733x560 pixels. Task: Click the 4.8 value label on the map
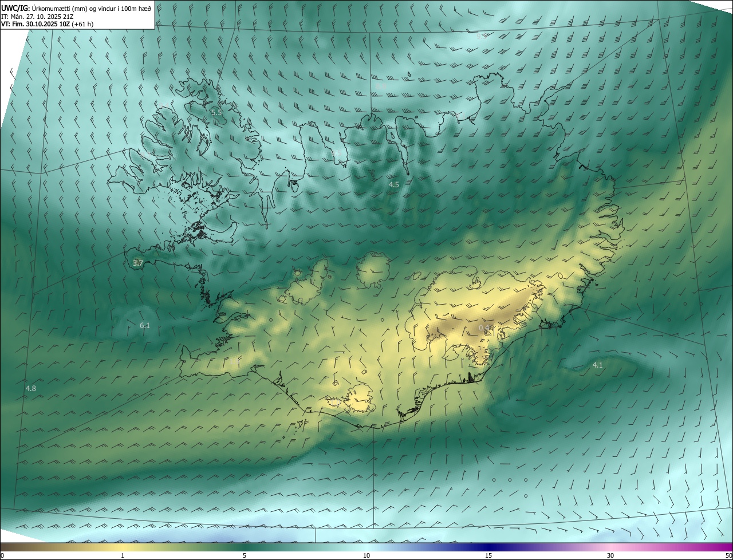coord(31,388)
